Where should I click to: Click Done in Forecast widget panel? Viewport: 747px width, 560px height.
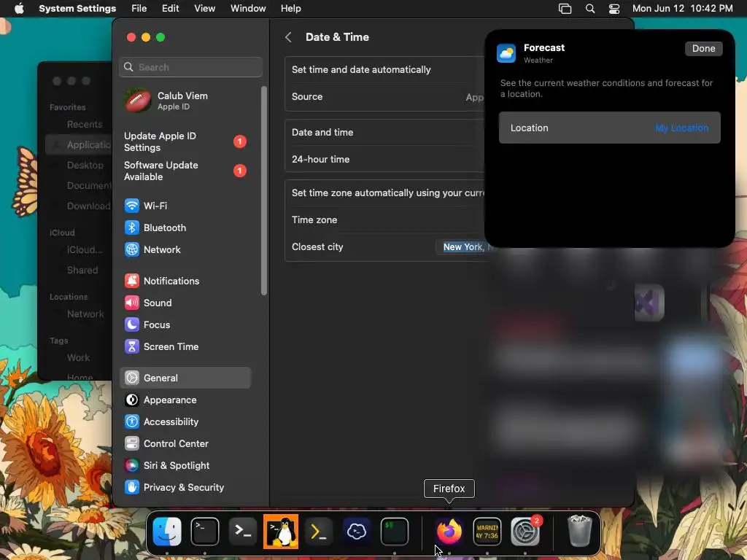704,49
